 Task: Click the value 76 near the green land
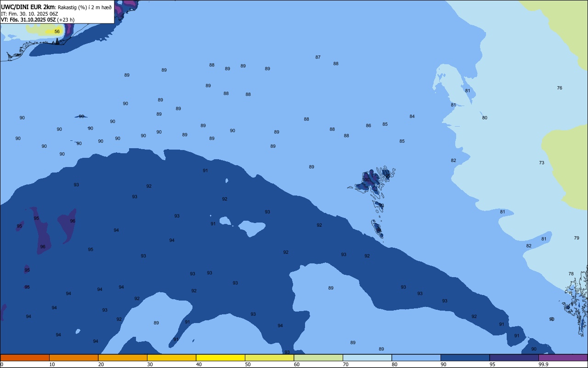coord(560,88)
